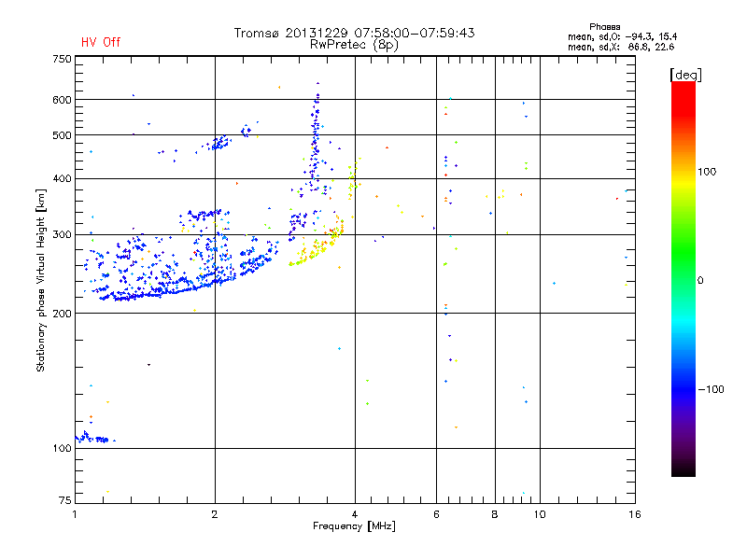Click the colorbar tick label "100"
The width and height of the screenshot is (747, 560).
(707, 172)
